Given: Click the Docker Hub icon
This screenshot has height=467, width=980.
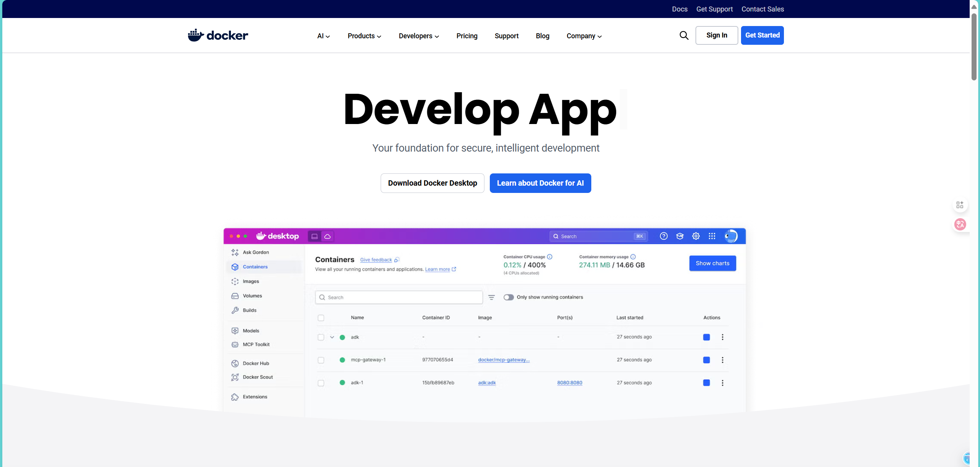Looking at the screenshot, I should click(x=235, y=363).
